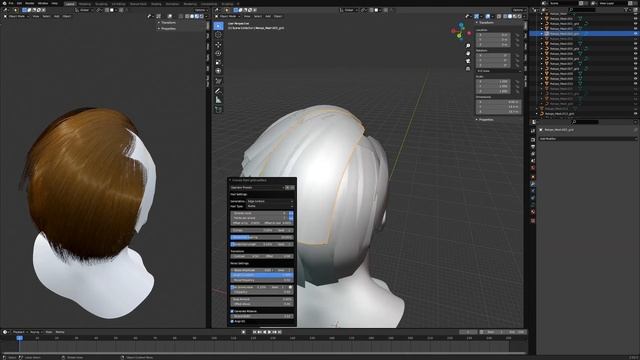Add a new workspace with the plus tab
Image resolution: width=640 pixels, height=360 pixels.
(x=238, y=4)
